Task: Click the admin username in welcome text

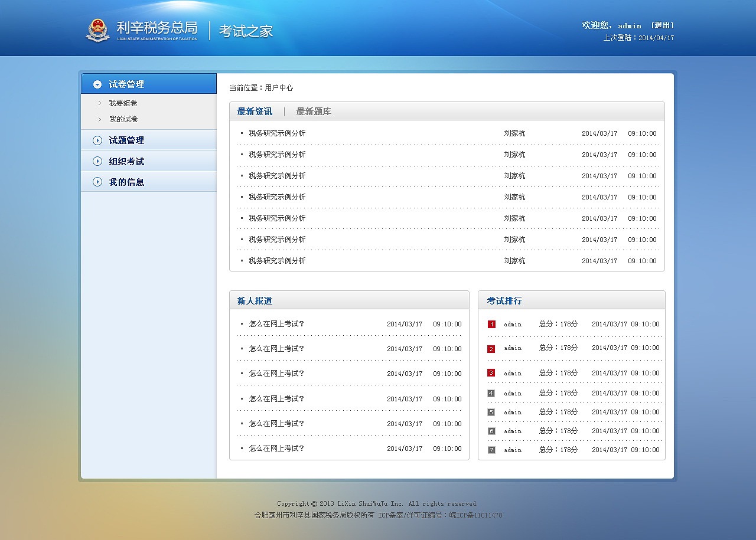Action: tap(630, 26)
